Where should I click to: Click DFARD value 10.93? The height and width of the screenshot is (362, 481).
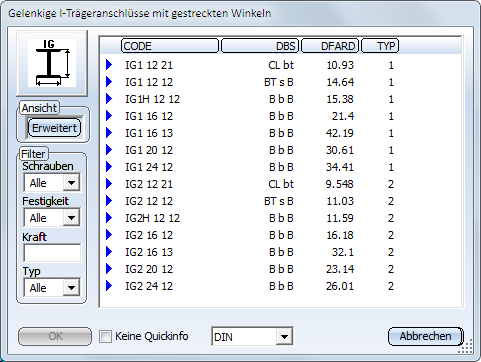340,65
